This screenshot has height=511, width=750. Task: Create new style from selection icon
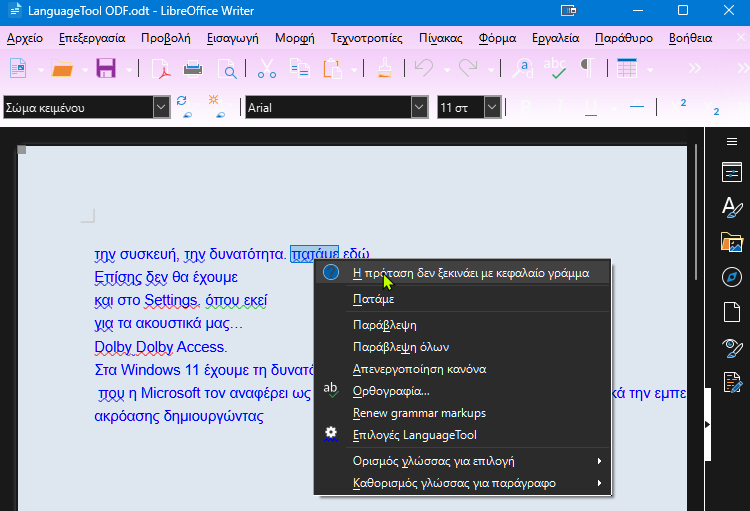click(x=217, y=107)
